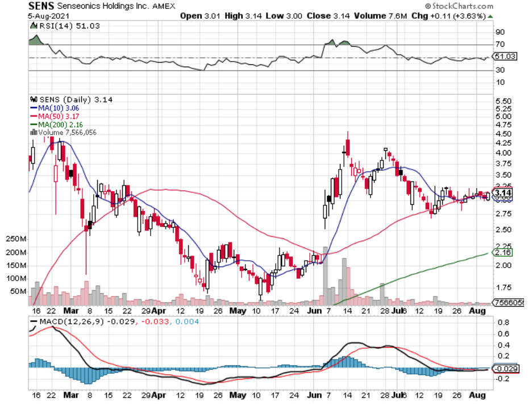Click the Mar label on the price chart date axis
The height and width of the screenshot is (404, 532).
click(71, 311)
